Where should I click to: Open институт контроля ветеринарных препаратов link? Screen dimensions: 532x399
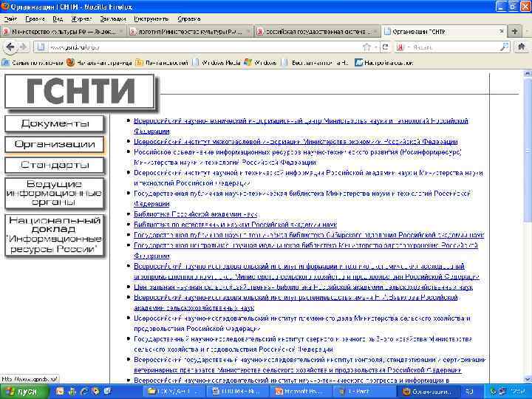pos(310,365)
